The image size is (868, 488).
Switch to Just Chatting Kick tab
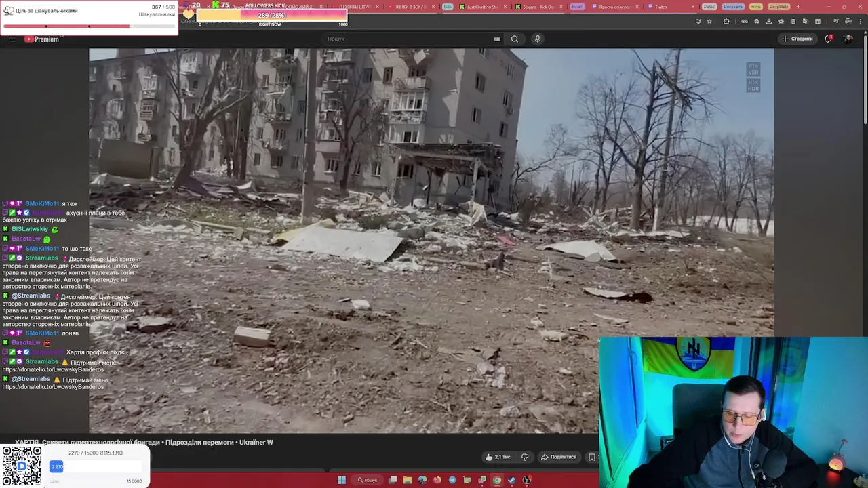[483, 7]
